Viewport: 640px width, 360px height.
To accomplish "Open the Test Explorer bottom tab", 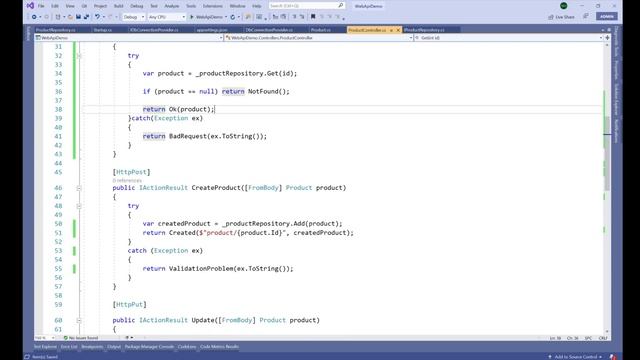I will coord(45,347).
